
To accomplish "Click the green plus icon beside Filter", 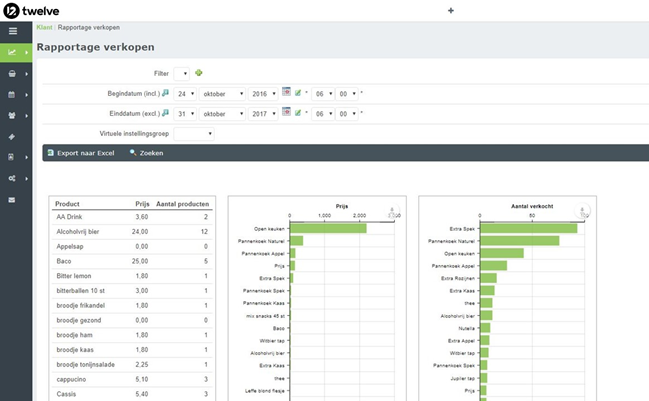I will 199,73.
